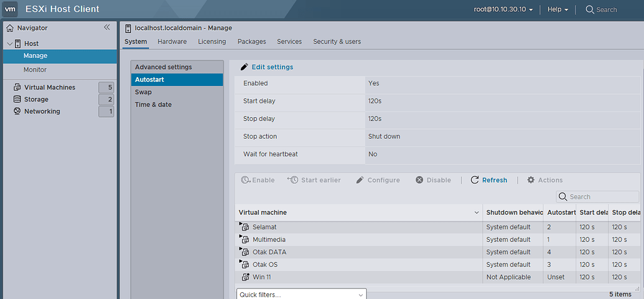Expand the Virtual machine column header dropdown

477,212
